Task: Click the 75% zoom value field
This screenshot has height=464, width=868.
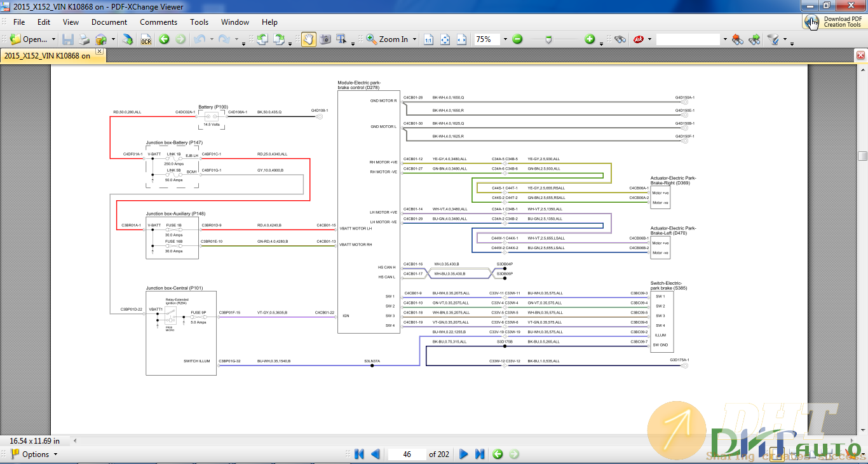Action: [487, 39]
